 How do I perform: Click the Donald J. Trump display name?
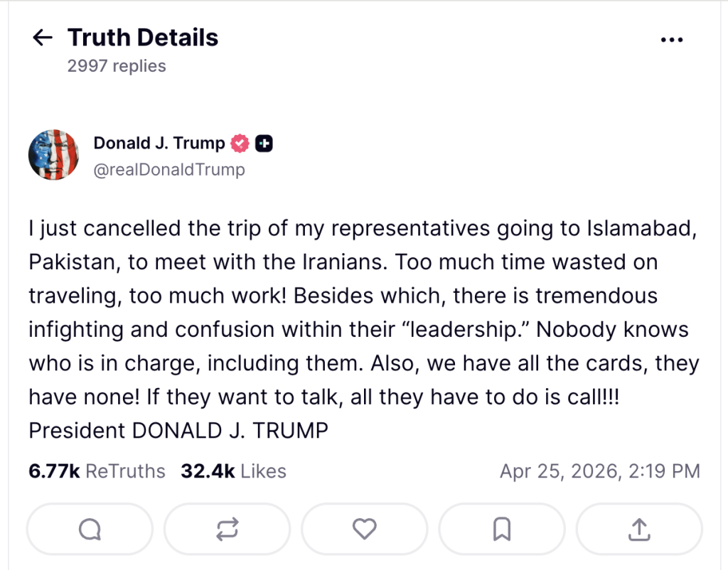coord(159,143)
